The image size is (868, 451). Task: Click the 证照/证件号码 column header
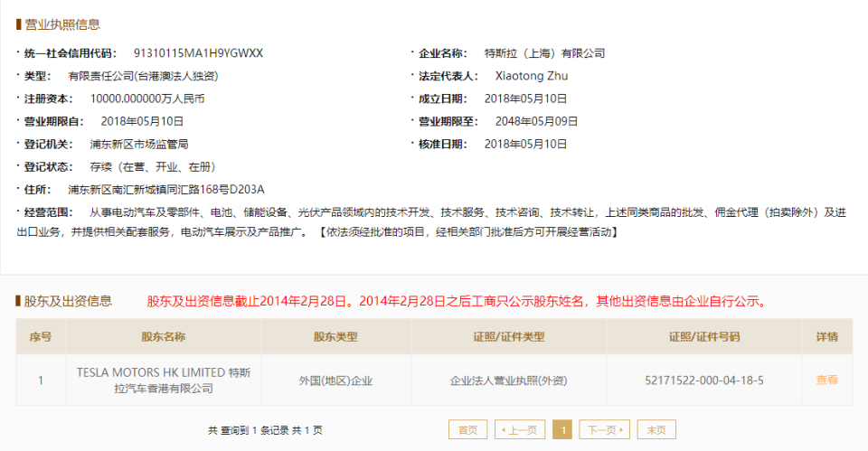pyautogui.click(x=704, y=336)
